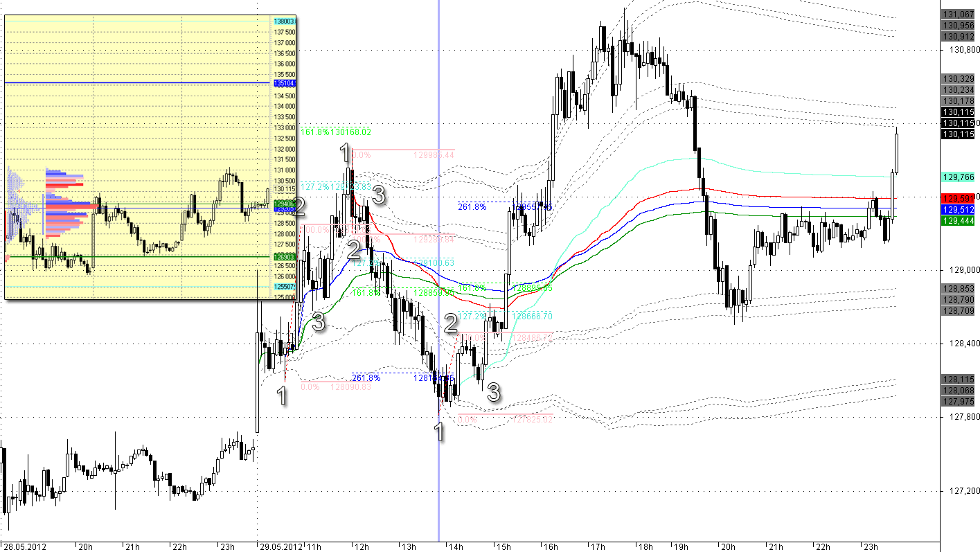This screenshot has height=552, width=980.
Task: Click the 29.05.2012 date label
Action: (281, 546)
